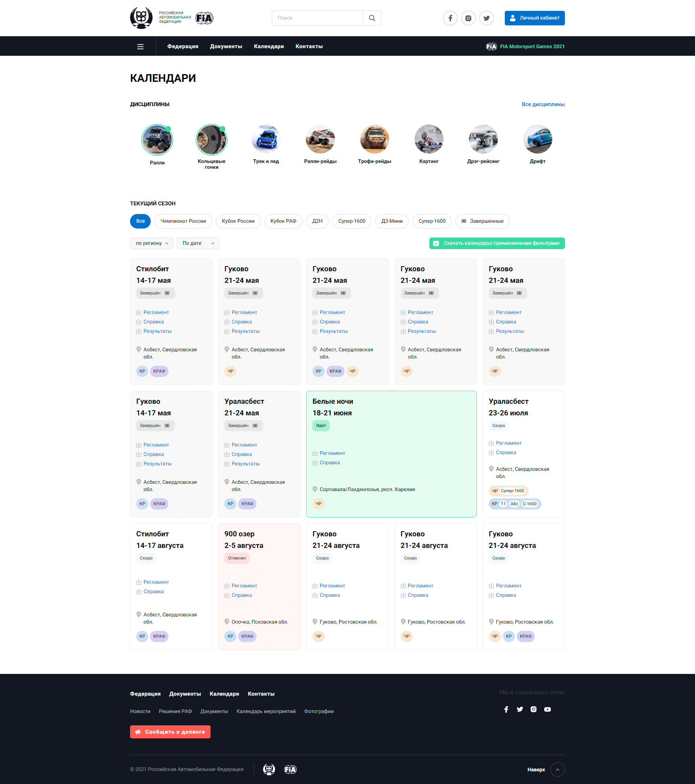Click the Идёт badge on Белые ночи
This screenshot has height=784, width=695.
pos(321,425)
